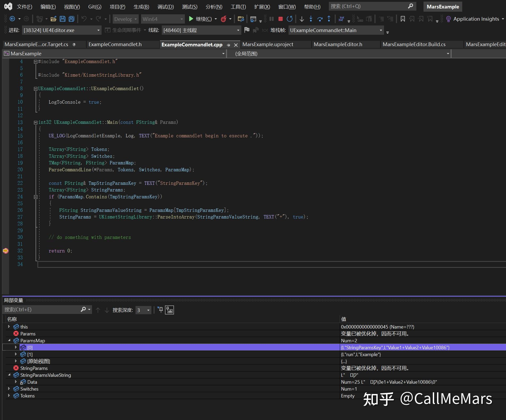The image size is (506, 420).
Task: Collapse the ParamsMap variable
Action: [x=9, y=340]
